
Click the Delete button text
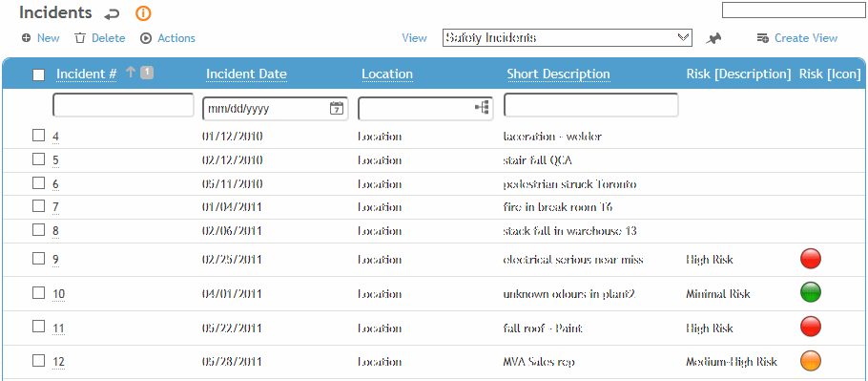109,38
